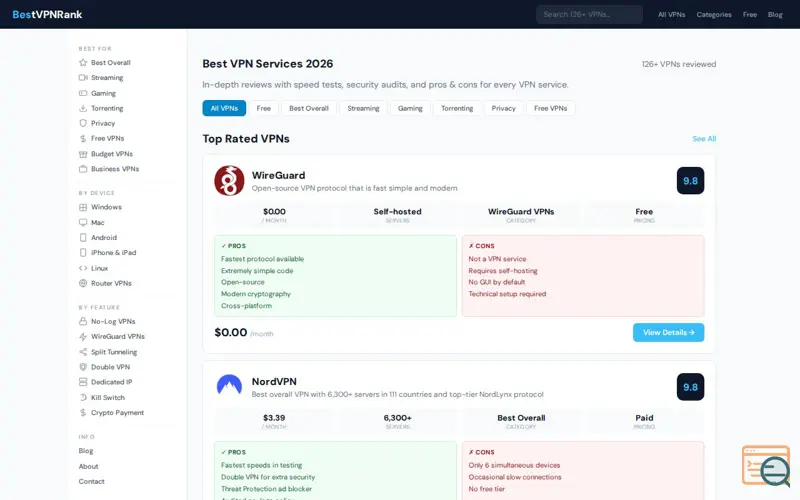Click NordVPN '$3.39' monthly price
This screenshot has width=800, height=500.
274,417
